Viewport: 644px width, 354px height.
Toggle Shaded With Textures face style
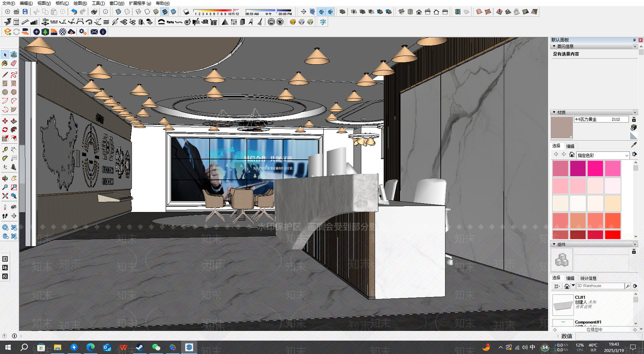pos(165,12)
